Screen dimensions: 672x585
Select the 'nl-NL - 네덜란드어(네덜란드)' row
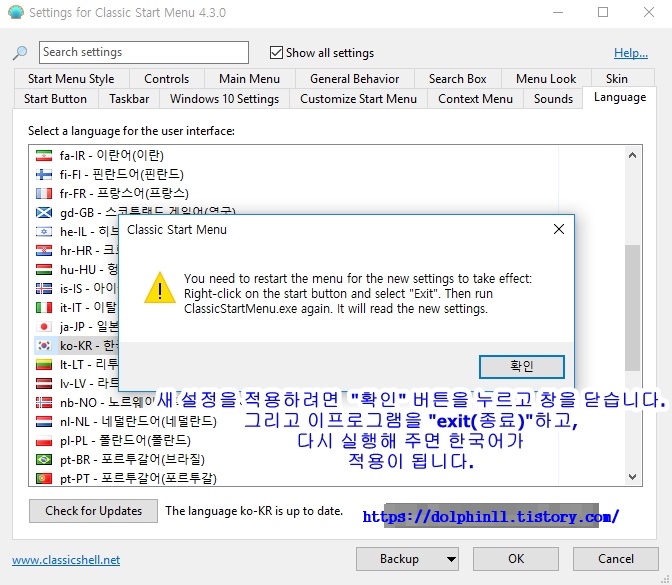(297, 422)
